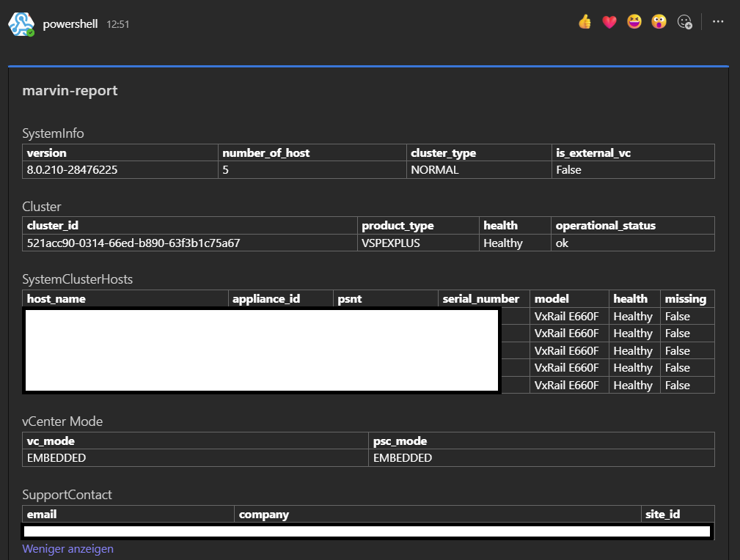Click the 12:51 message timestamp
740x560 pixels.
tap(118, 24)
